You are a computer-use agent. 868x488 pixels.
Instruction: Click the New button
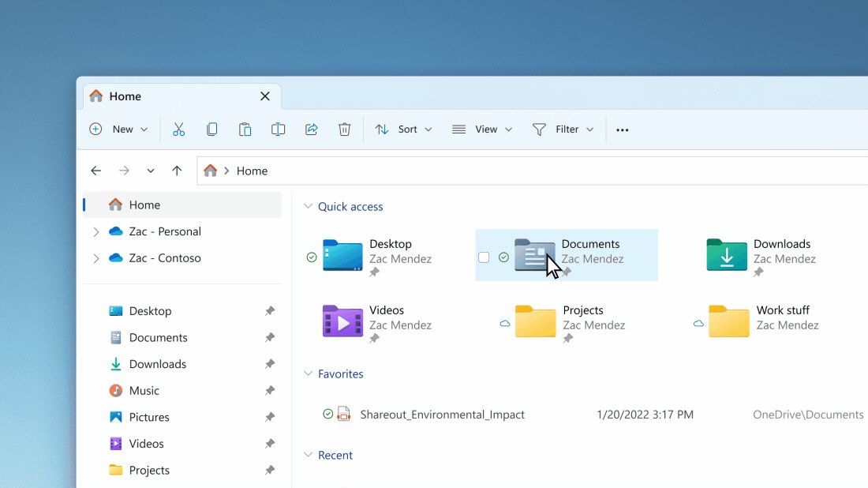point(118,129)
